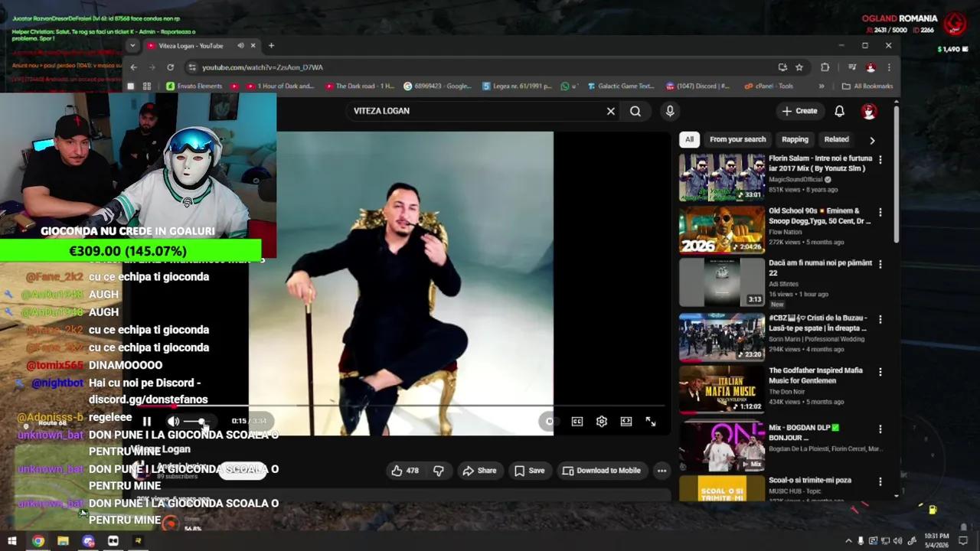Search with voice microphone
Viewport: 980px width, 551px height.
pyautogui.click(x=670, y=111)
